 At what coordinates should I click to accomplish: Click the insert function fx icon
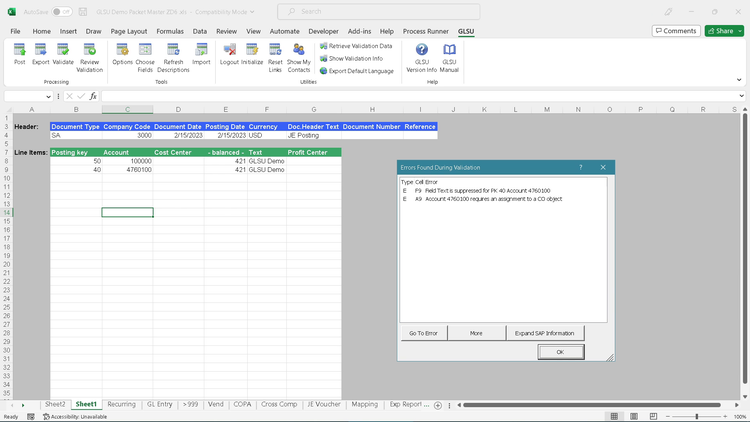coord(93,96)
